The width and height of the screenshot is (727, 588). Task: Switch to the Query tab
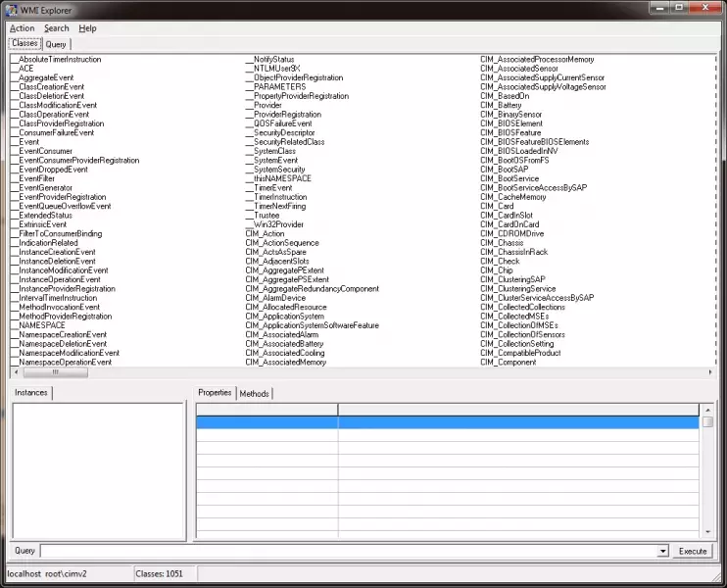(56, 44)
